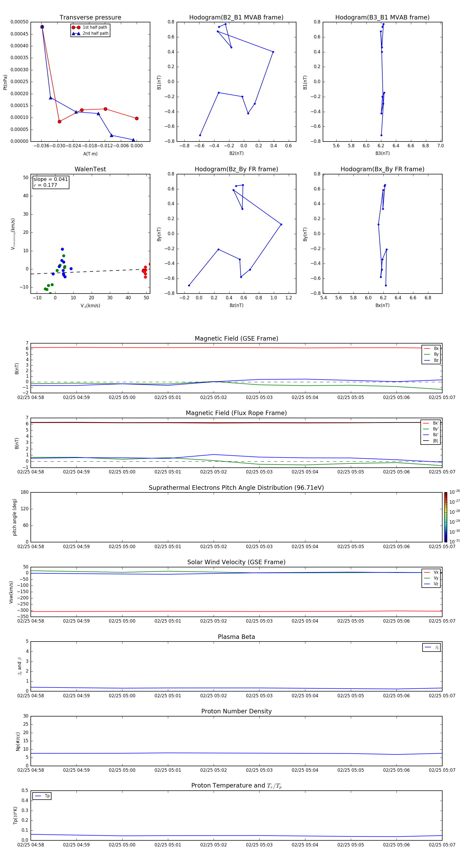Click the "Tp" legend entry
Viewport: 473px width, 868px height.
click(42, 796)
